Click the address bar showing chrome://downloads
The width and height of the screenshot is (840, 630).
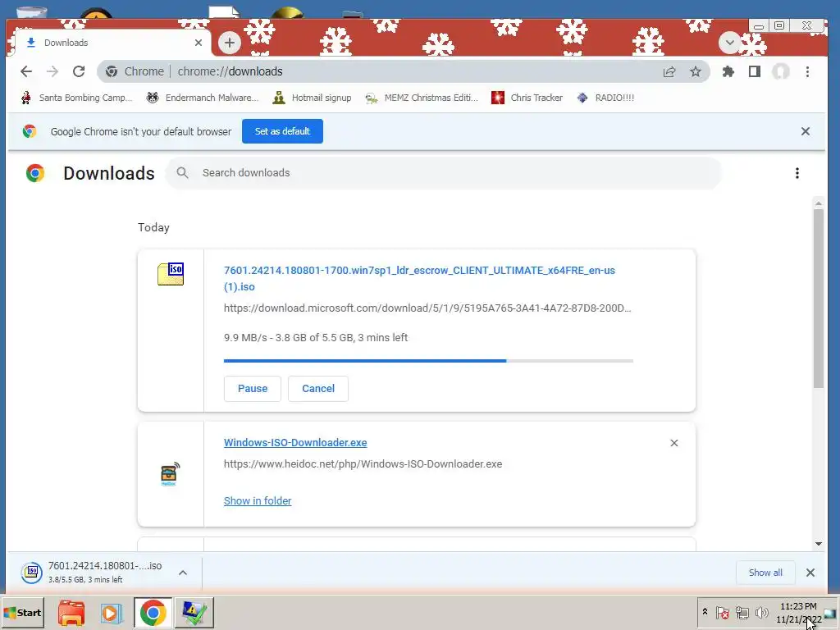click(403, 71)
